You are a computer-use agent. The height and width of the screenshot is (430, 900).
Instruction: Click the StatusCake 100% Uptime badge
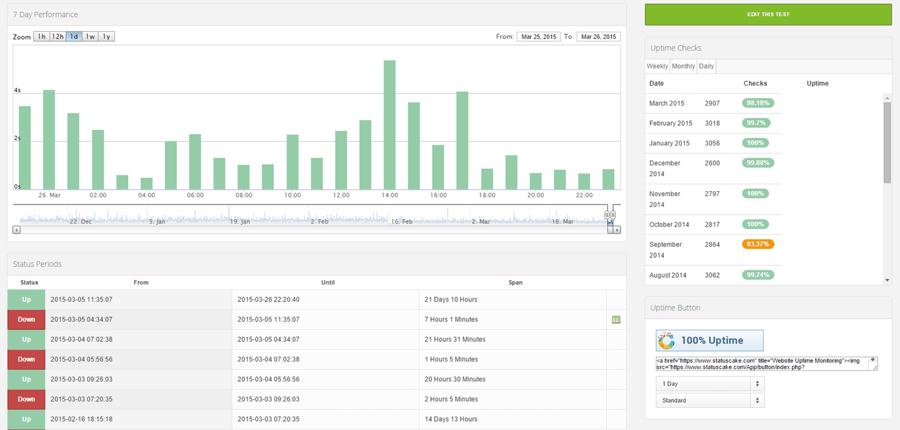click(709, 340)
